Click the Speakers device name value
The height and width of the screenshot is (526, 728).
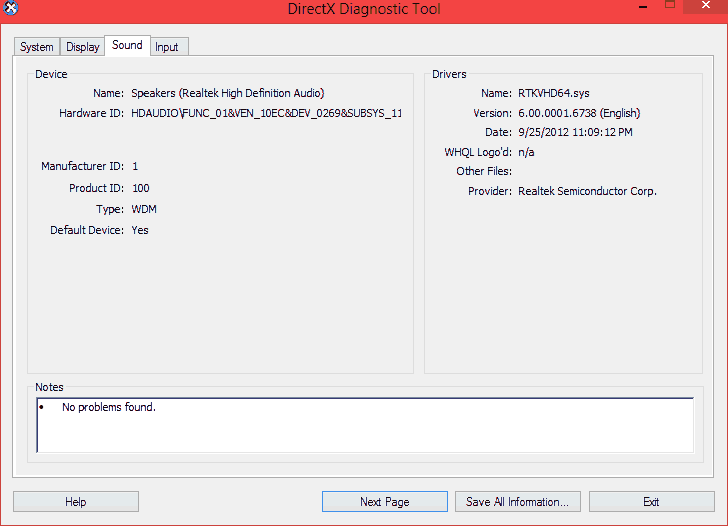227,93
